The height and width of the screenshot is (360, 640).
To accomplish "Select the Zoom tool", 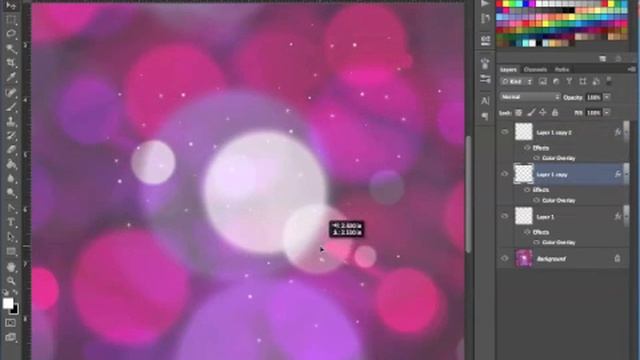I will (11, 281).
